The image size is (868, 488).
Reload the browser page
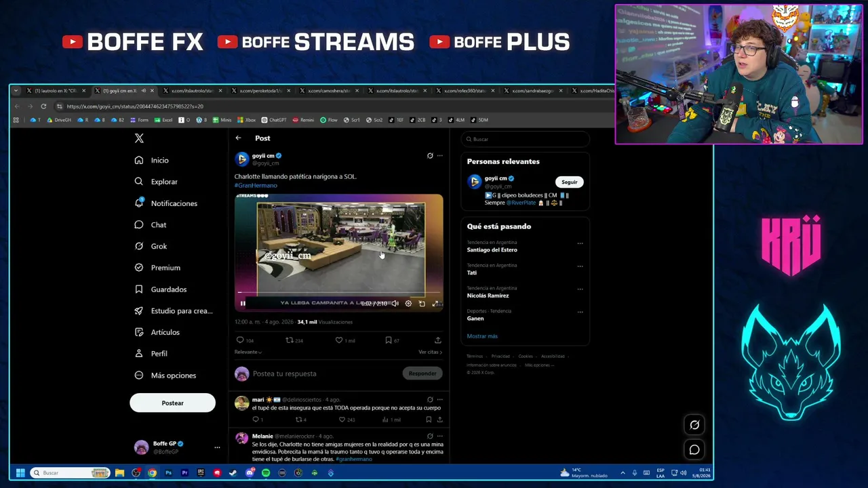coord(43,106)
